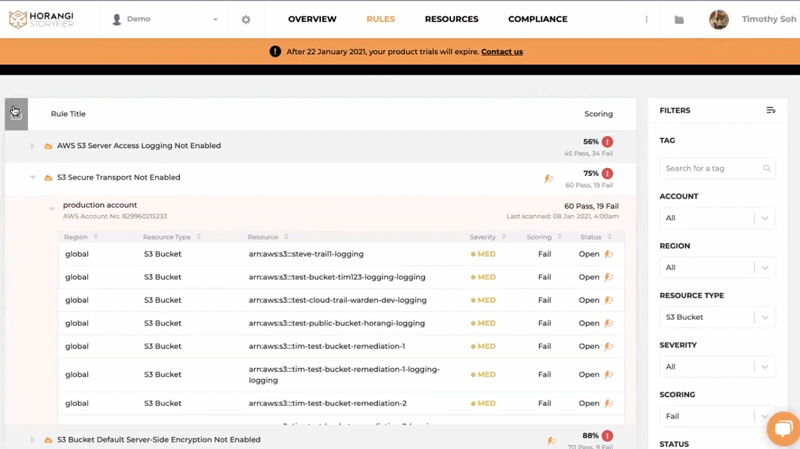Click the 60 Pass, 19 Fail account summary
Image resolution: width=800 pixels, height=449 pixels.
[x=591, y=206]
